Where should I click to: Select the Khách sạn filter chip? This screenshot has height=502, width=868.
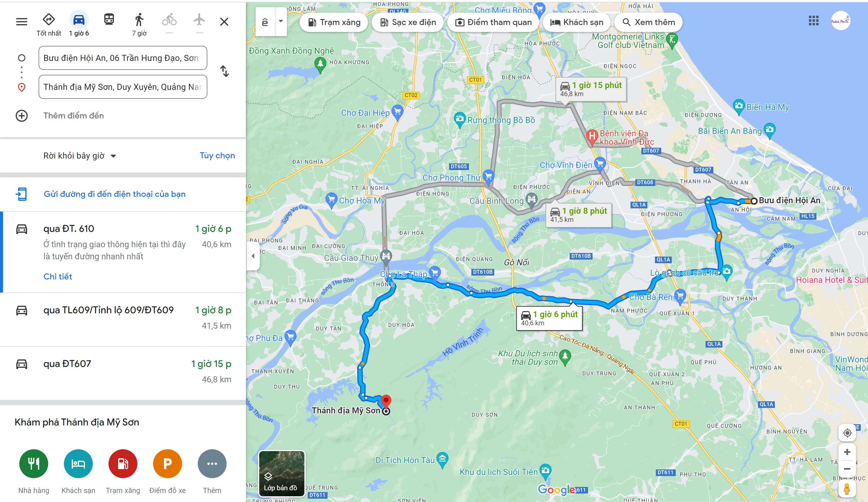point(577,22)
